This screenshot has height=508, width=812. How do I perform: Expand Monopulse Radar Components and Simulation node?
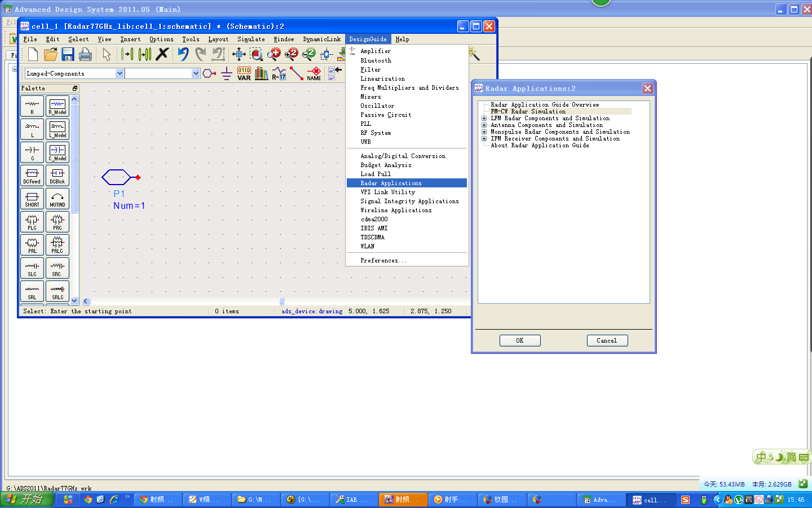pos(484,132)
